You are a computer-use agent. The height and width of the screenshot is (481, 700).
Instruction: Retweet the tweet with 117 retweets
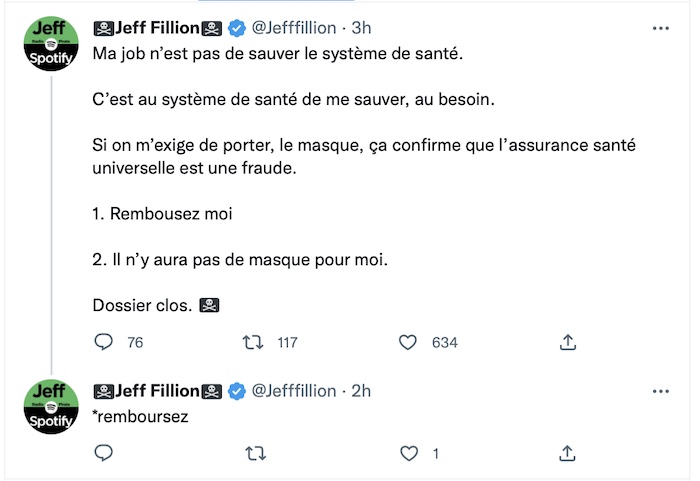coord(253,342)
